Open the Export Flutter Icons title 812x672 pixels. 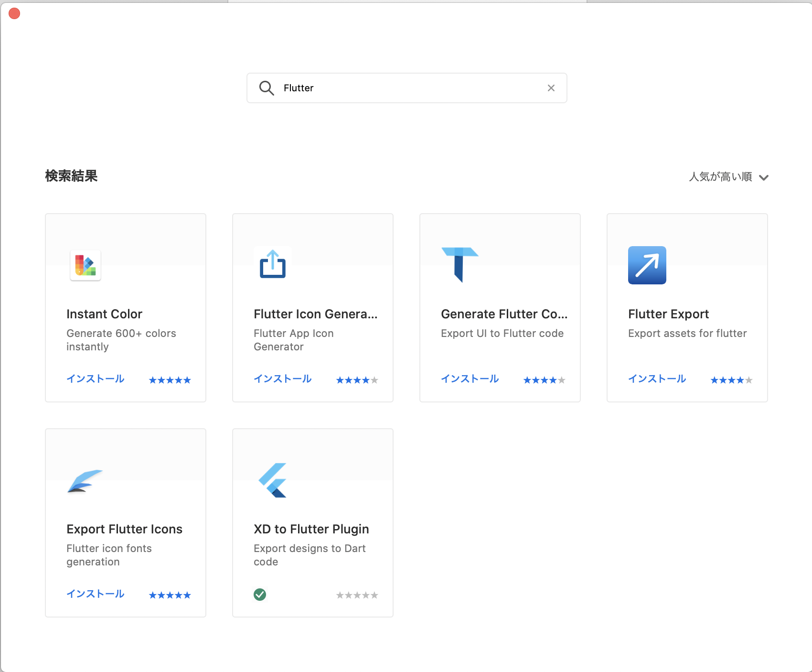(x=125, y=529)
